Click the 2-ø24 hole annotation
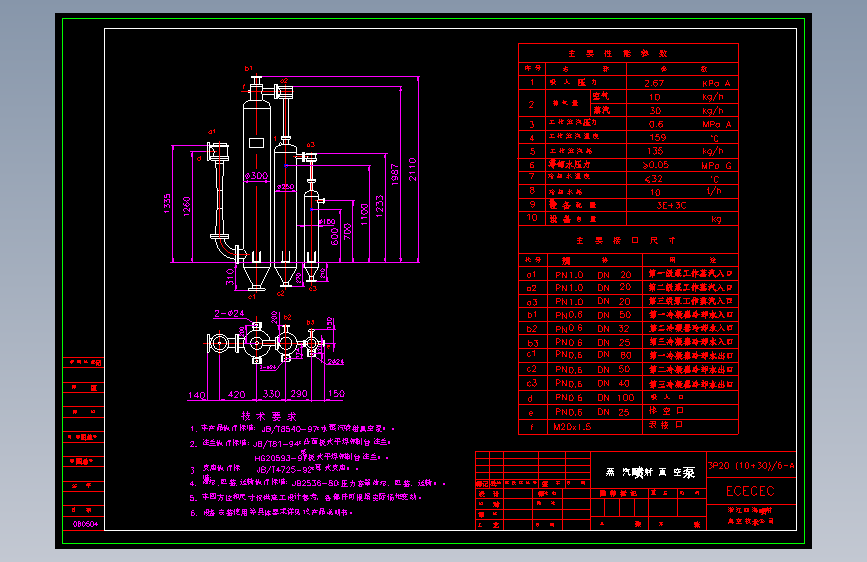 [x=229, y=313]
